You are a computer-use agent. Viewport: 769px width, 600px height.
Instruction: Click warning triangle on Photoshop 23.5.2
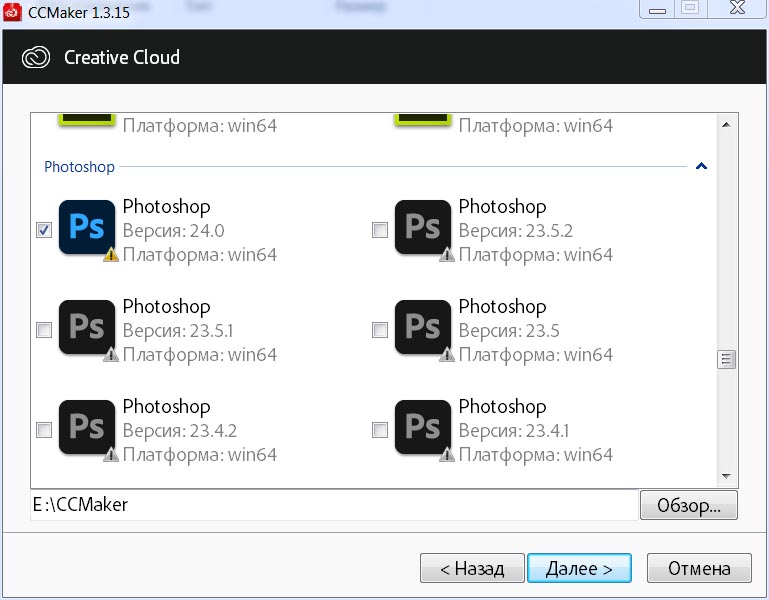point(447,255)
